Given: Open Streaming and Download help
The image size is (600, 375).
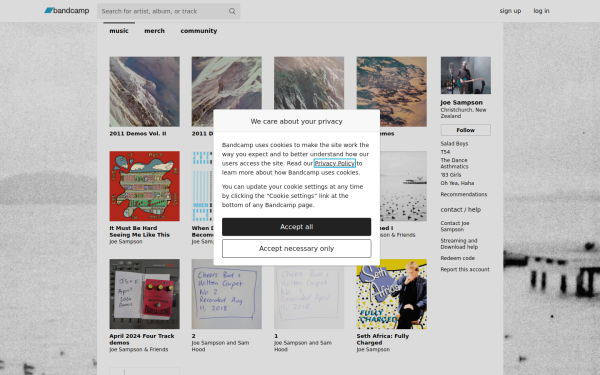Looking at the screenshot, I should (x=459, y=244).
